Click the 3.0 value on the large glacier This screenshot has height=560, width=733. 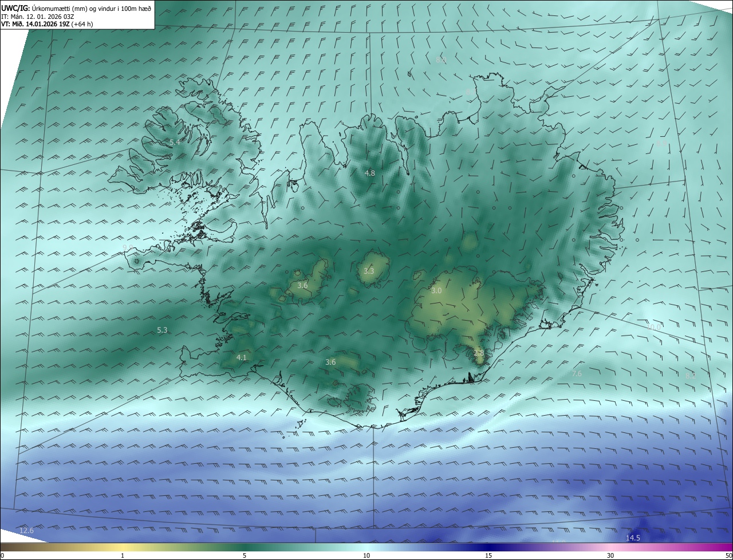point(436,291)
